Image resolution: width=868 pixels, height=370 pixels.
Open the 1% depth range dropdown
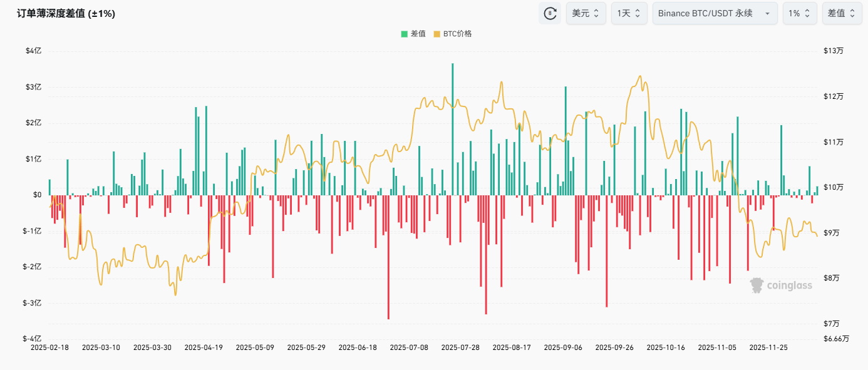tap(799, 13)
